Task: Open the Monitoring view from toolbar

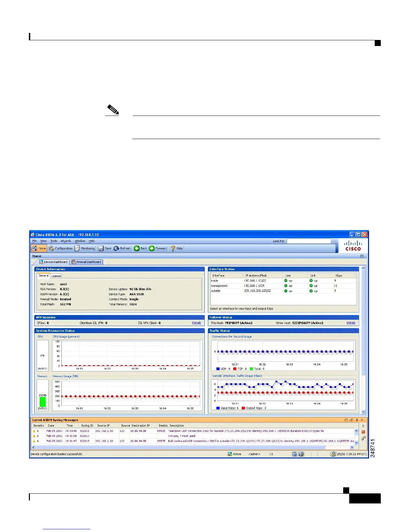Action: tap(85, 249)
